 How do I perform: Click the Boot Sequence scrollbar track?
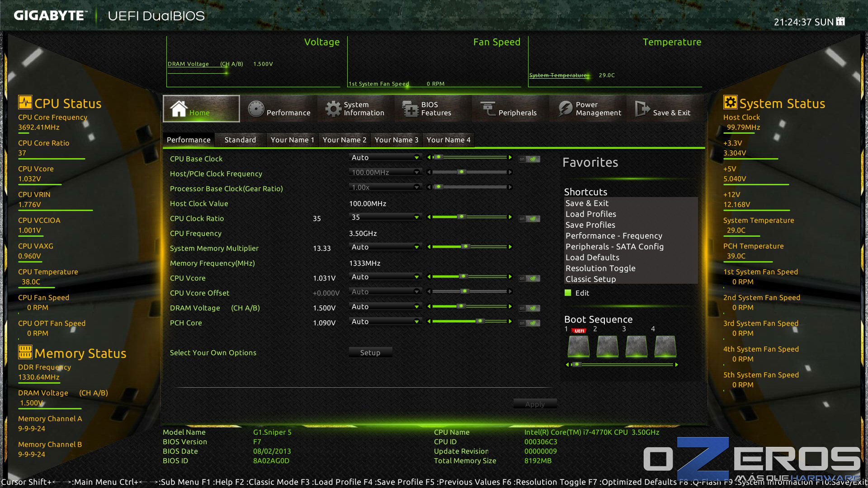point(622,365)
